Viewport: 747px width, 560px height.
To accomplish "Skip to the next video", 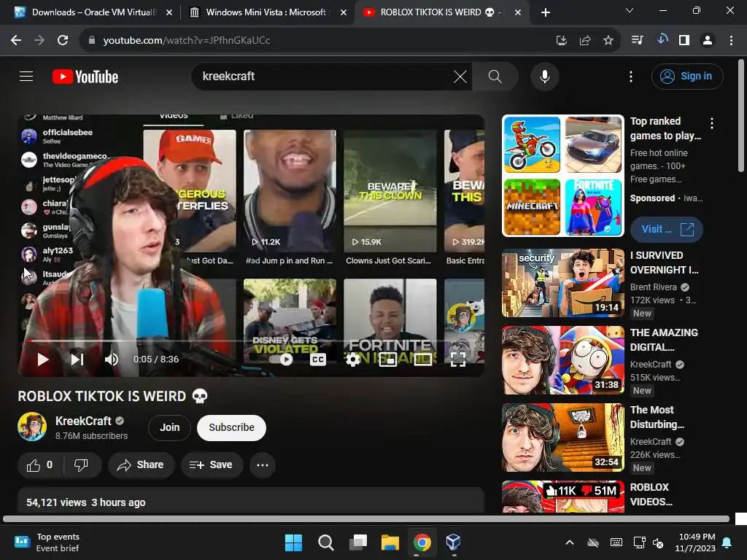I will coord(77,359).
